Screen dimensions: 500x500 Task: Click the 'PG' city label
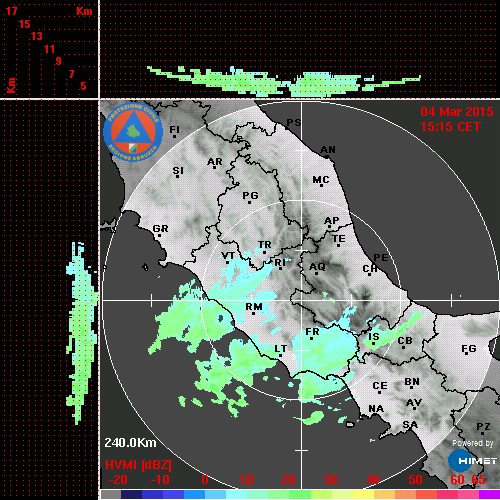pyautogui.click(x=250, y=195)
